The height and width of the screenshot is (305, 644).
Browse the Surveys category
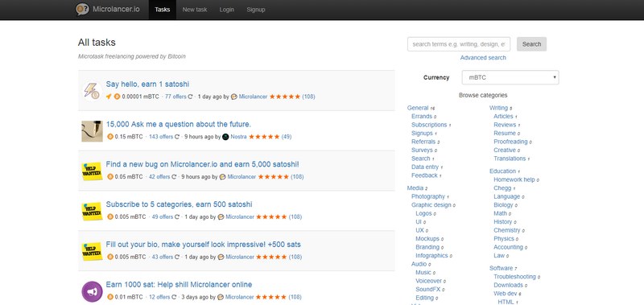pyautogui.click(x=422, y=150)
